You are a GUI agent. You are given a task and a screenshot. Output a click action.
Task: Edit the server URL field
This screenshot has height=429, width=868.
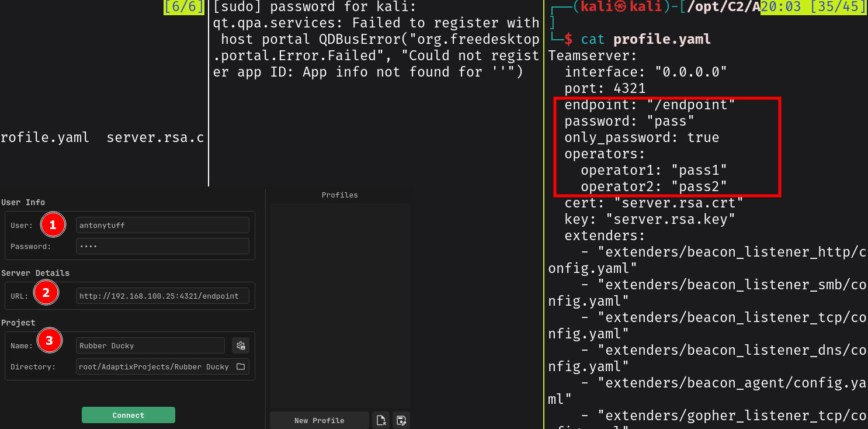coord(162,296)
